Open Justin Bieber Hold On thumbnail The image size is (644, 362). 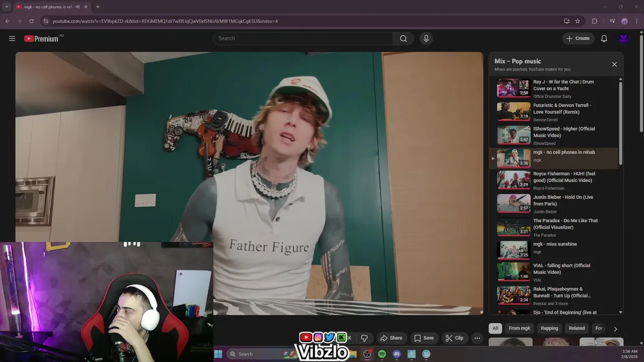tap(514, 203)
